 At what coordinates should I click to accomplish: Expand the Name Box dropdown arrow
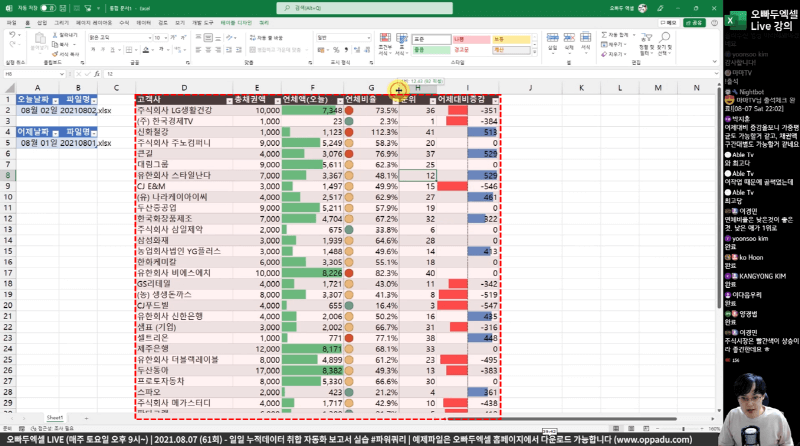(x=62, y=74)
